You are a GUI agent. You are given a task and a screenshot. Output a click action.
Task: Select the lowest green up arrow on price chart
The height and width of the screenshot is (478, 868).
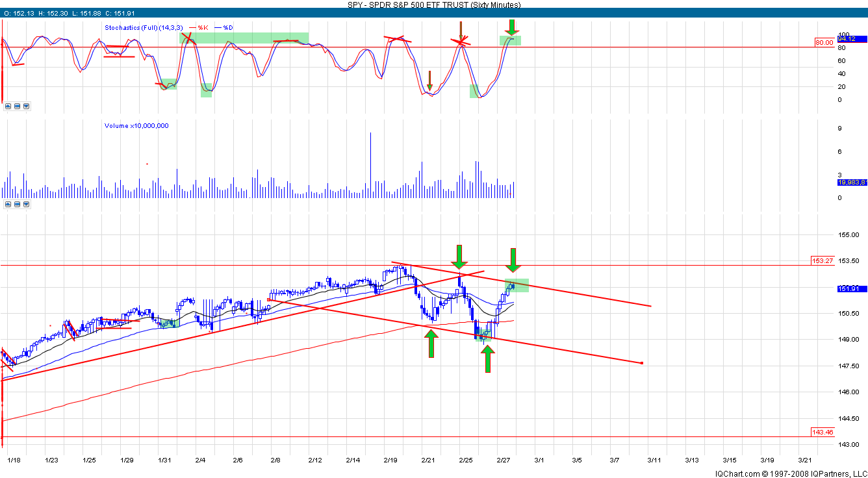487,359
